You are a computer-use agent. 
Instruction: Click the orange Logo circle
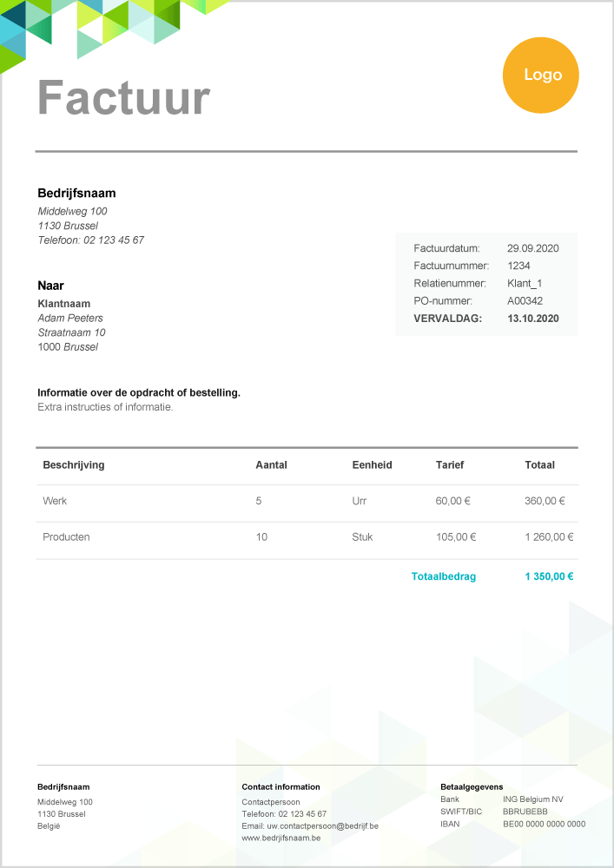coord(540,76)
